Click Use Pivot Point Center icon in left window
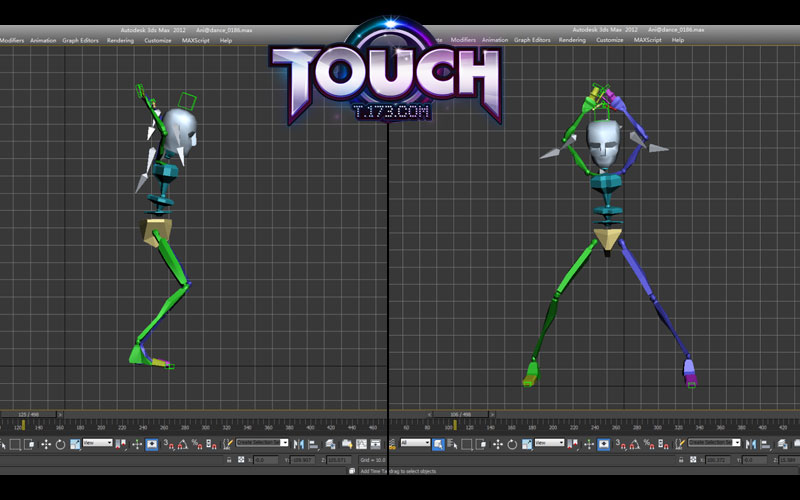Screen dimensions: 800x500 121,444
